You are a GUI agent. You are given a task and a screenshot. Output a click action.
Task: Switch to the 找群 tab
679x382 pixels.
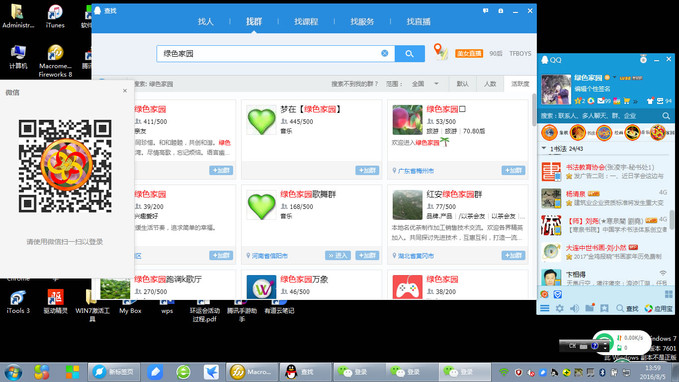[254, 21]
